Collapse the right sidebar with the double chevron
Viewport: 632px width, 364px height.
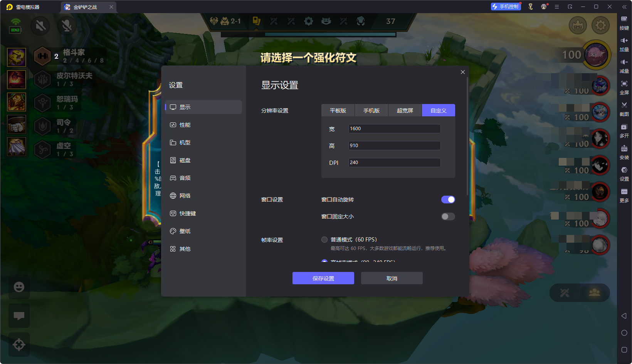click(x=624, y=7)
